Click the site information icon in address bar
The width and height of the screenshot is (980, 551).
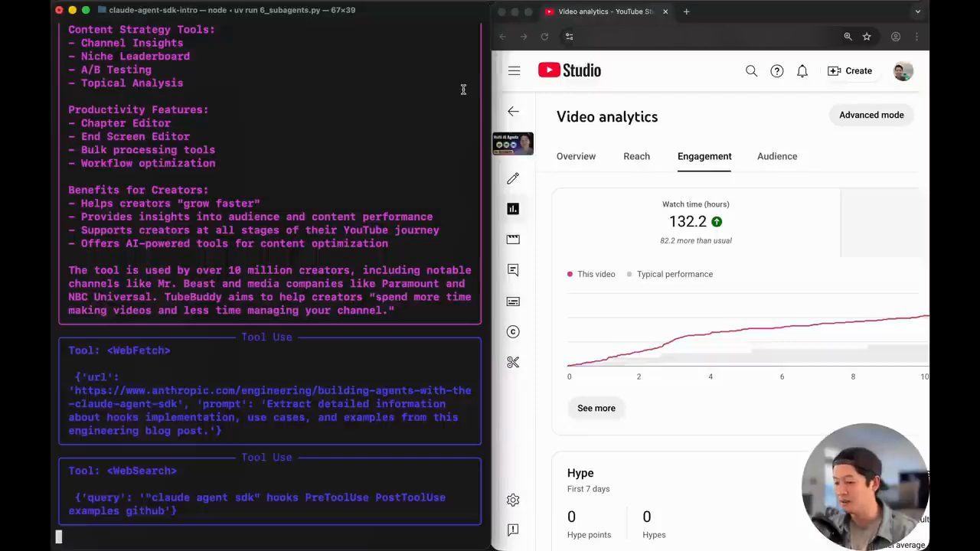(569, 37)
